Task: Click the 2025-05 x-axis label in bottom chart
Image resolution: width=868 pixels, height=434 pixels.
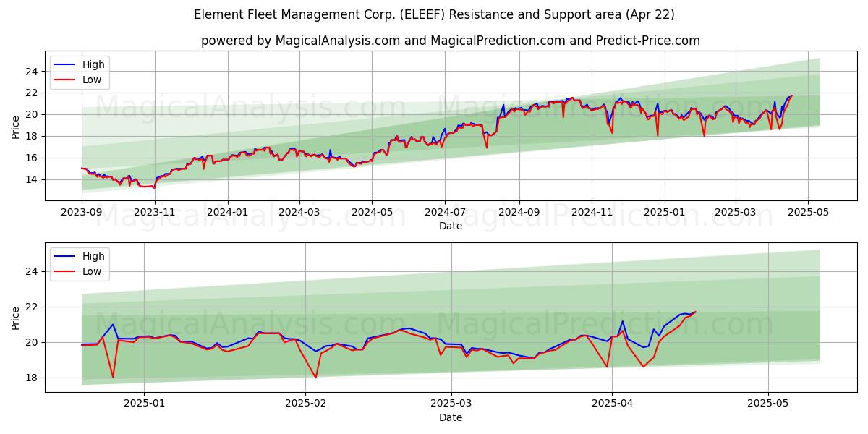Action: (768, 404)
